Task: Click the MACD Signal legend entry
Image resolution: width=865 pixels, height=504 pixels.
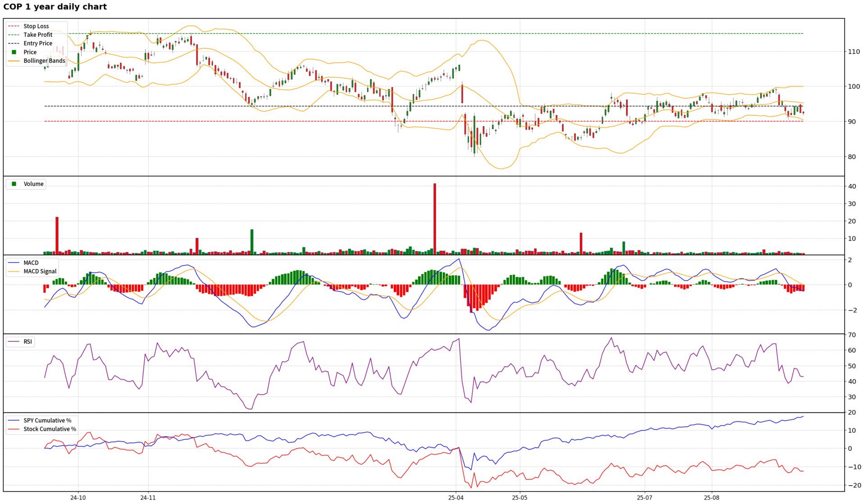Action: coord(40,271)
